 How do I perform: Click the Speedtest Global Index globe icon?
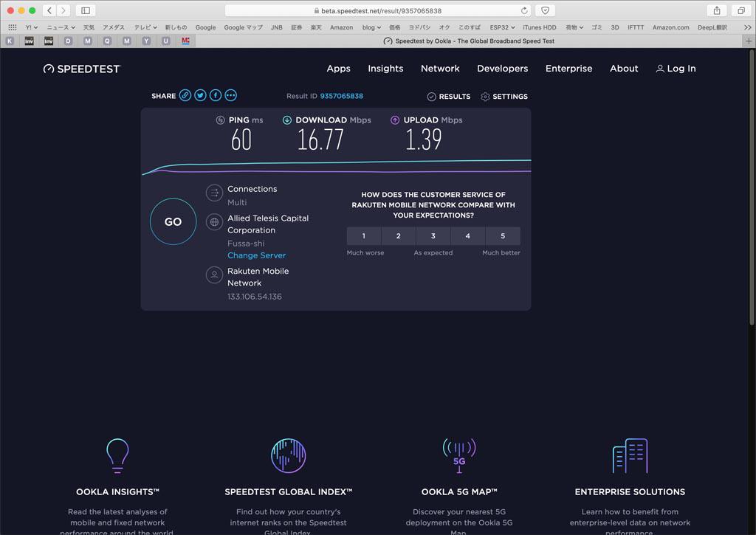[x=289, y=455]
